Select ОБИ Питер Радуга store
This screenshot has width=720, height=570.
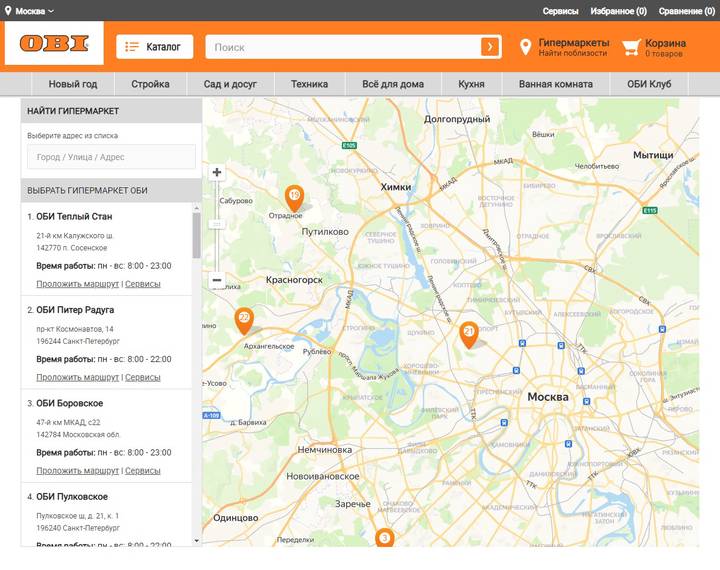[75, 310]
